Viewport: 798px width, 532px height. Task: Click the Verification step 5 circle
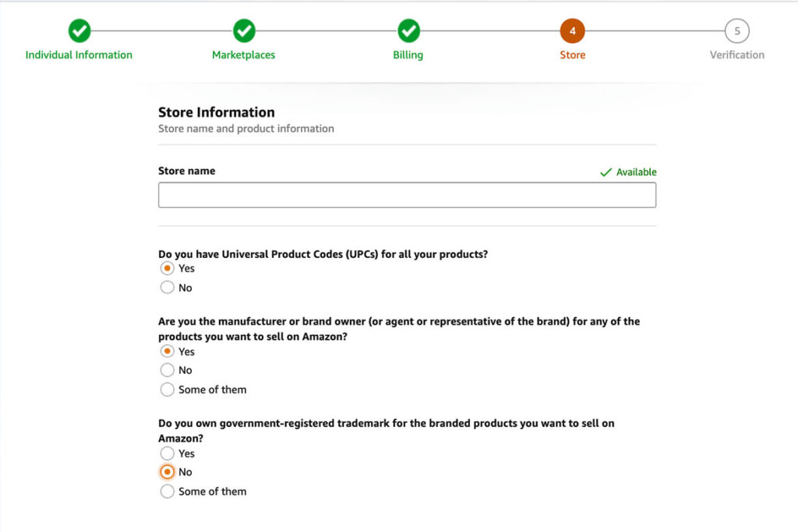point(737,31)
